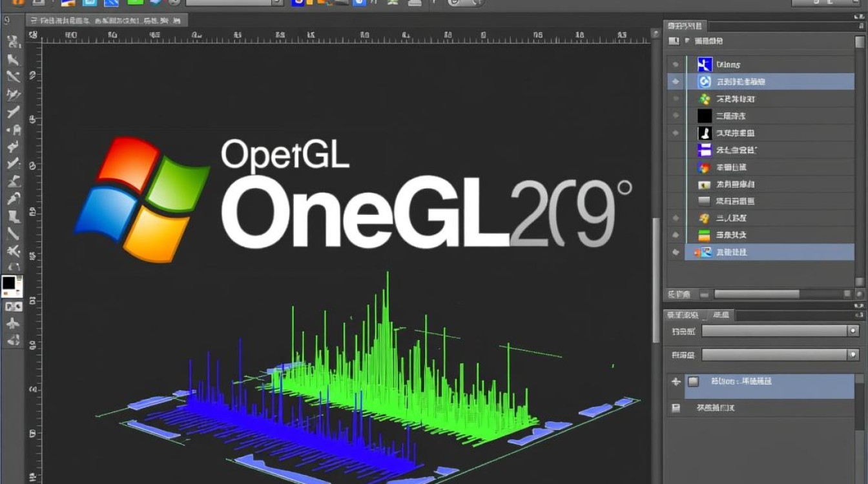
Task: Click the lock button below the layers list
Action: pyautogui.click(x=704, y=294)
